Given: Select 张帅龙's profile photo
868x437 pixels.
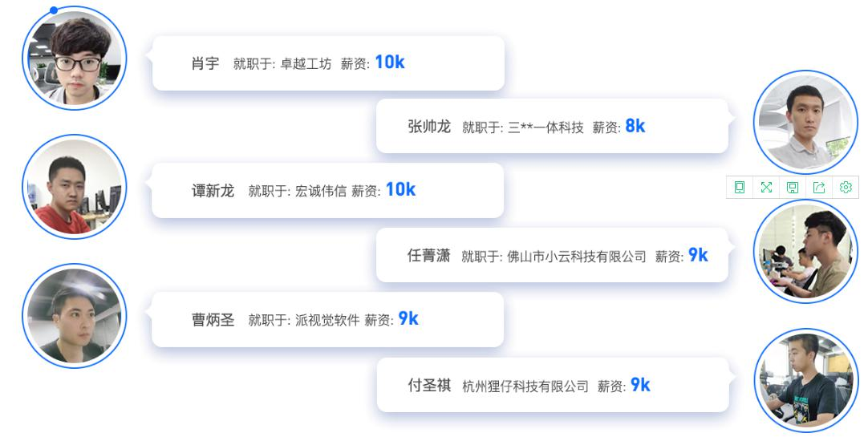Looking at the screenshot, I should (805, 122).
